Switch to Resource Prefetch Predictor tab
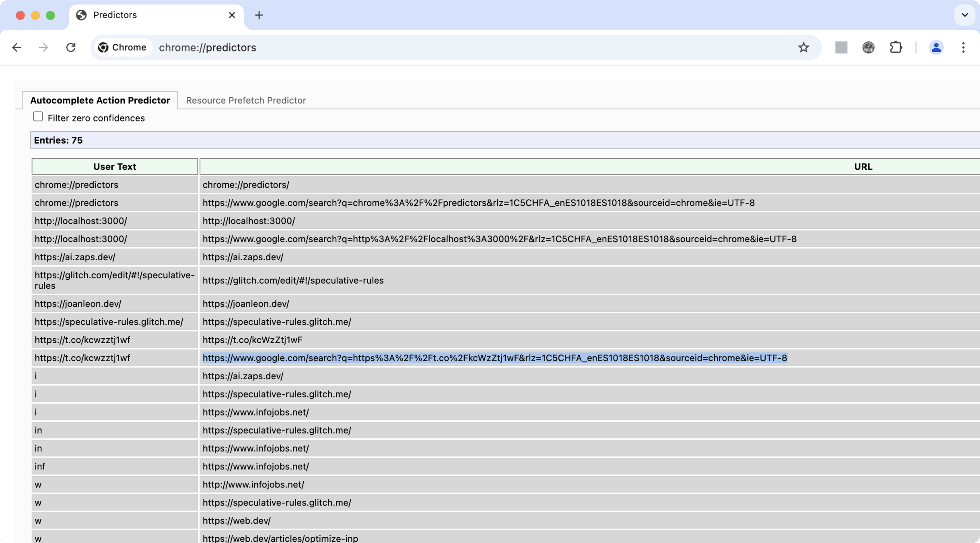The height and width of the screenshot is (543, 980). point(246,100)
